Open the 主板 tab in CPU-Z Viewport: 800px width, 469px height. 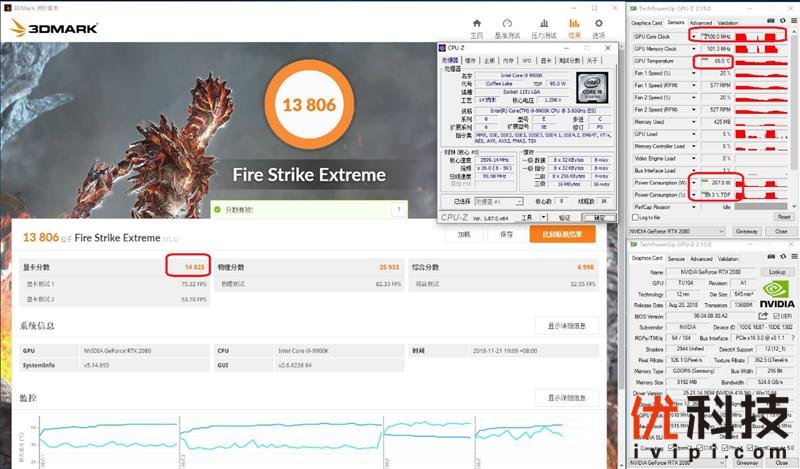click(489, 60)
